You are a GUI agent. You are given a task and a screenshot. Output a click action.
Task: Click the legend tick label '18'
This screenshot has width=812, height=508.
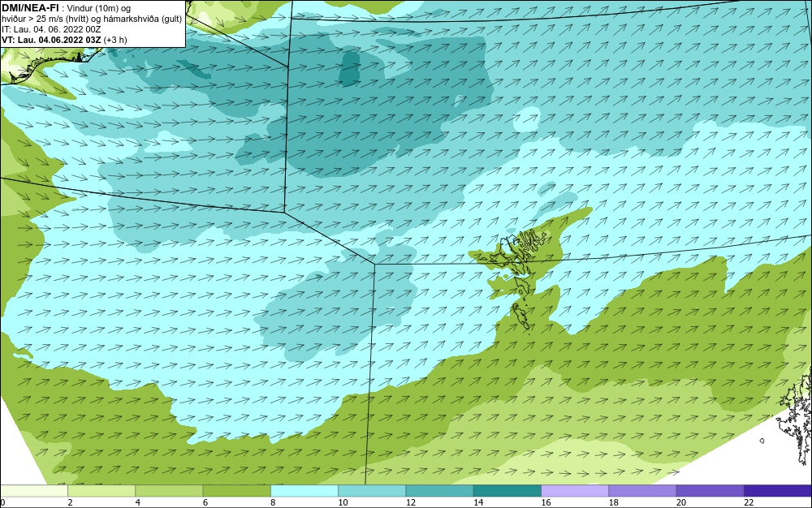point(614,502)
